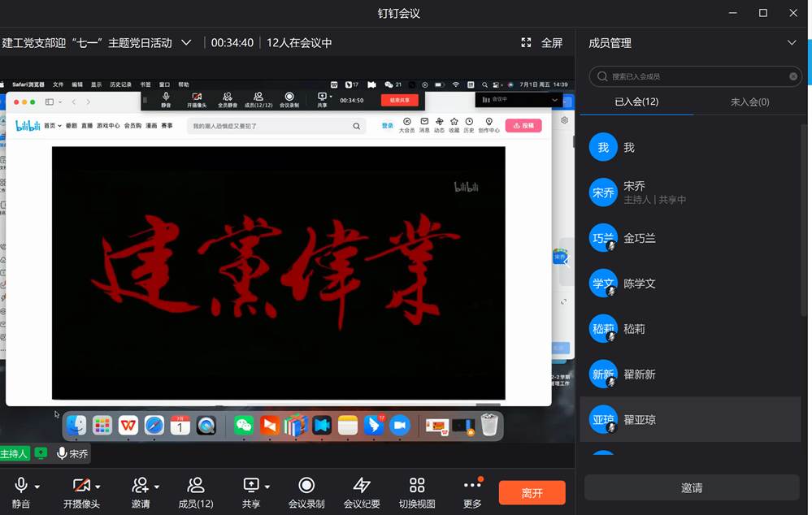Start screen sharing with 共享 icon

pos(251,486)
